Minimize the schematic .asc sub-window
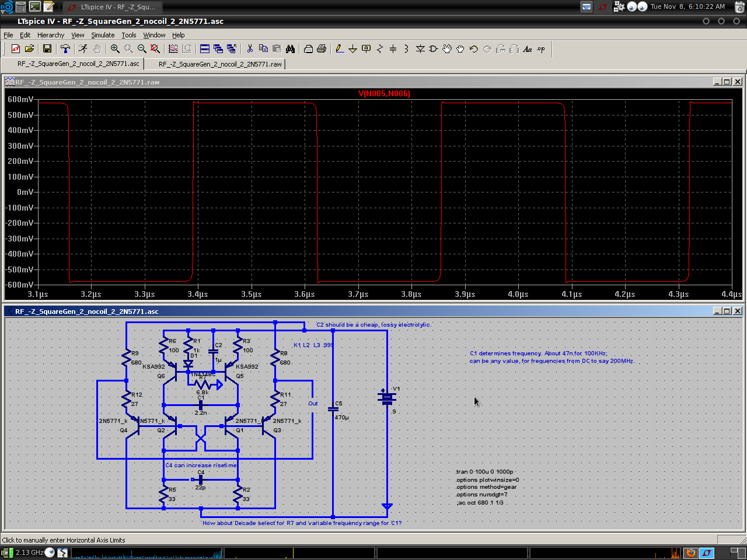 click(x=717, y=311)
